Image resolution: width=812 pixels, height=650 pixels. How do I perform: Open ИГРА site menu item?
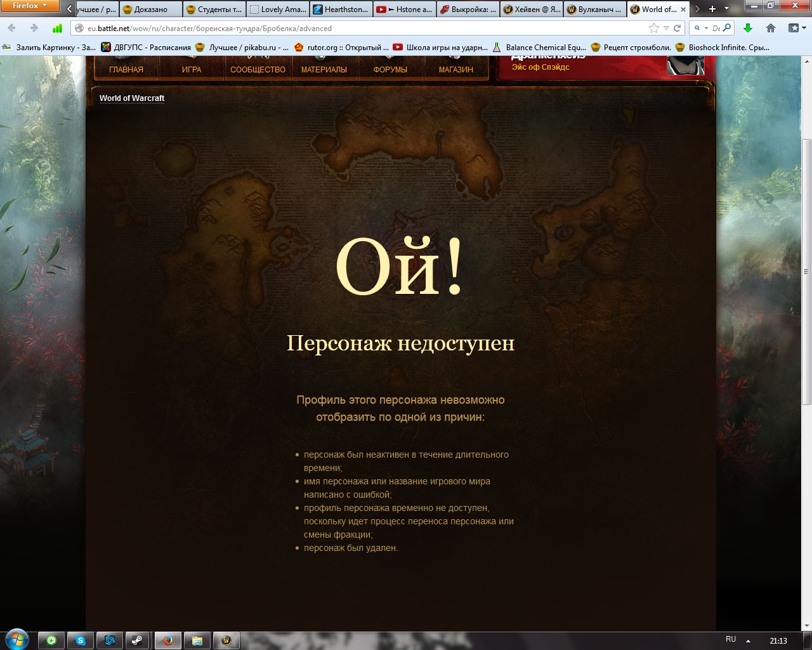point(192,69)
